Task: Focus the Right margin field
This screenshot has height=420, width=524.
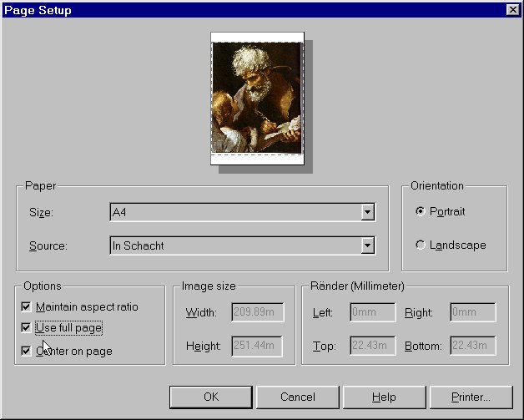Action: pyautogui.click(x=472, y=313)
